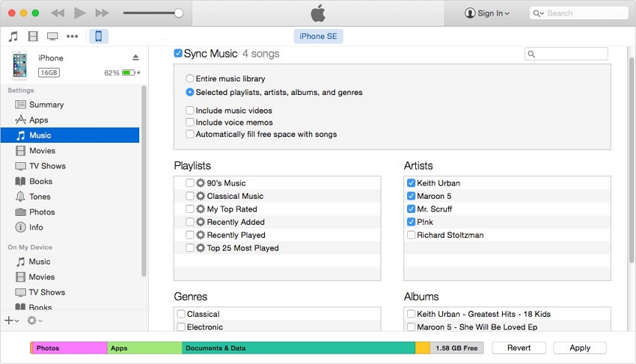Open Music under On My Device
636x364 pixels.
pos(70,262)
